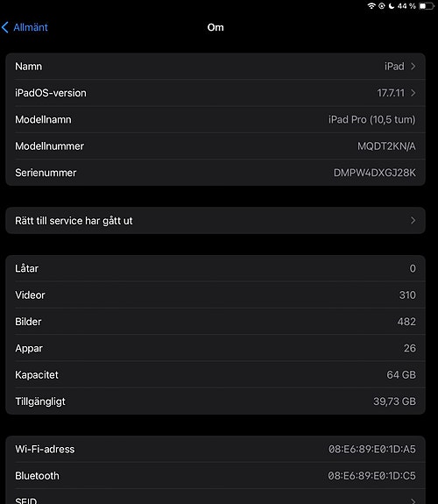Tap the battery icon in the status bar
This screenshot has width=438, height=504.
427,6
